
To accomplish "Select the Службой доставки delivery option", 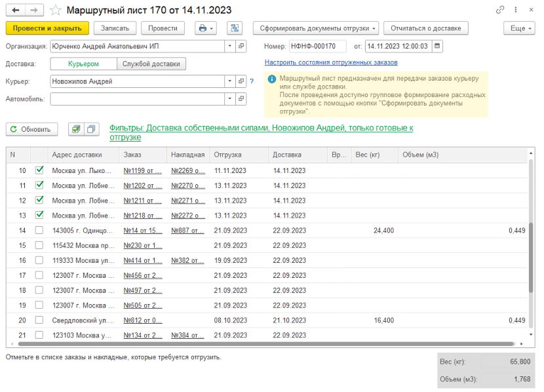I will [151, 64].
